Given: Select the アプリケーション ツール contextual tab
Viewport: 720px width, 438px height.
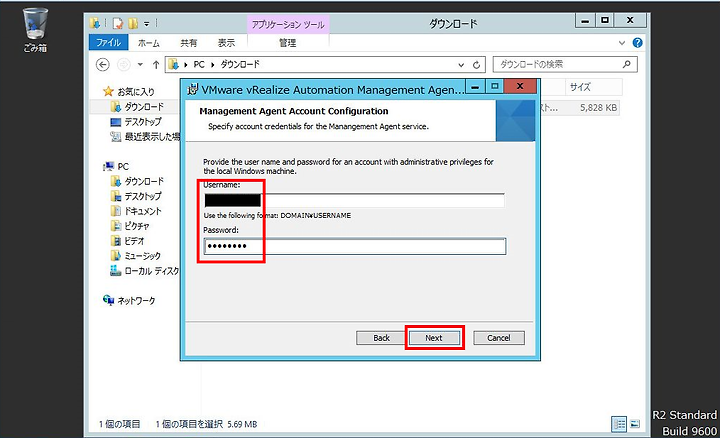Looking at the screenshot, I should (288, 24).
